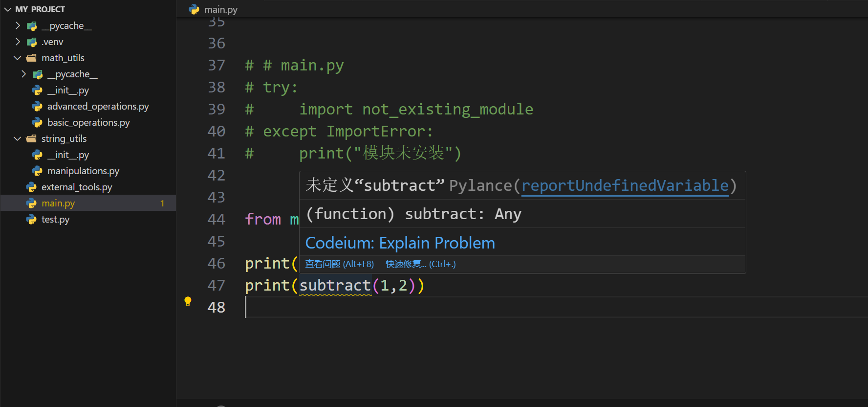Select the .venv folder name
Viewport: 868px width, 407px height.
click(52, 42)
